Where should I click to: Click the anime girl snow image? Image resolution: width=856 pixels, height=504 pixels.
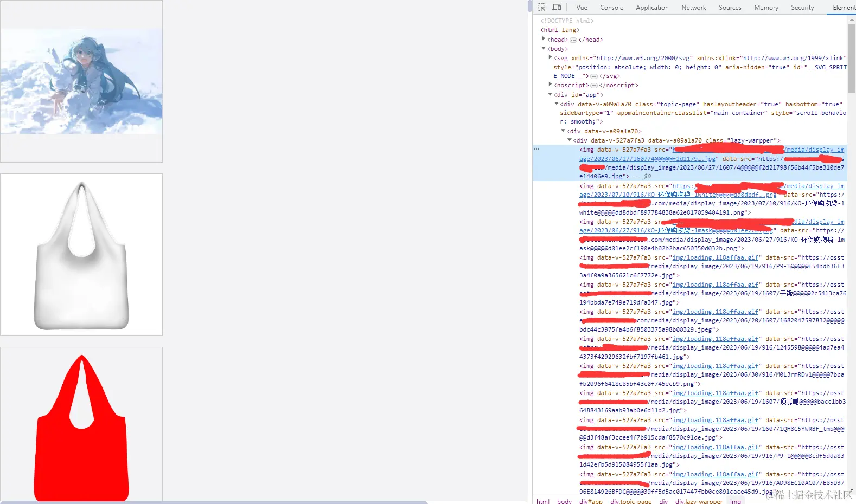81,81
